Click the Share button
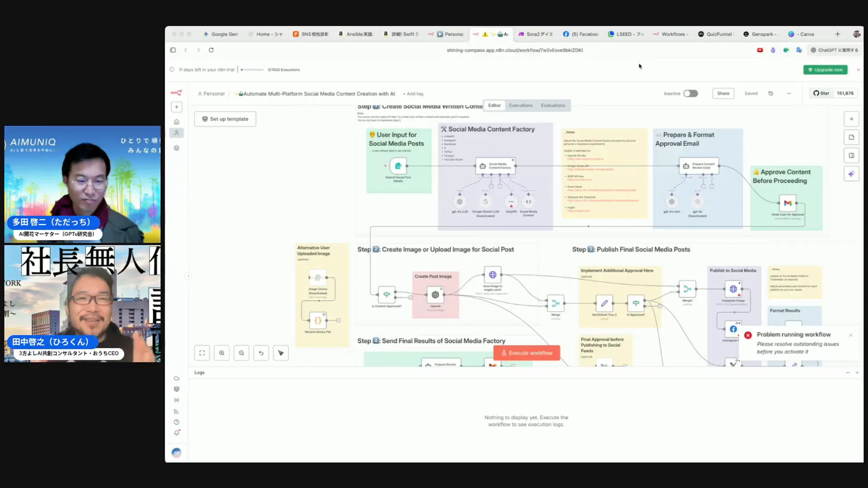868x488 pixels. click(723, 94)
